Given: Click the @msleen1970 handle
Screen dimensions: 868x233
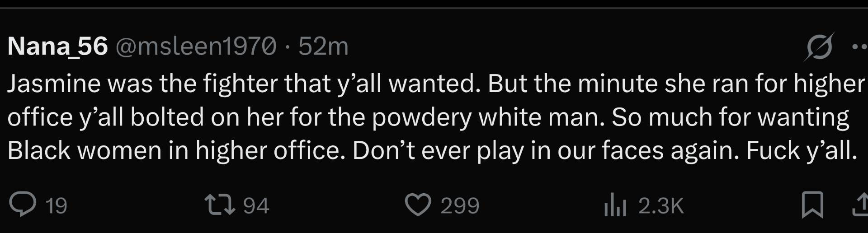Looking at the screenshot, I should 196,46.
